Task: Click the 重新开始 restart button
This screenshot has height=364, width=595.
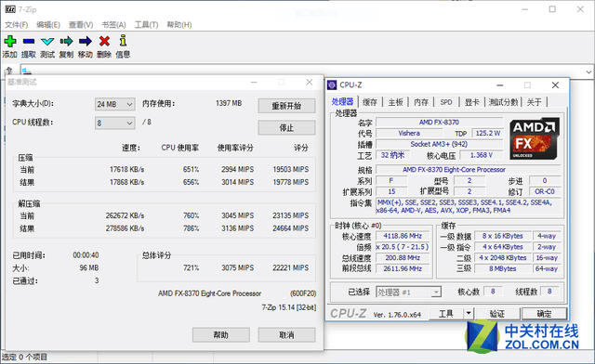Action: point(286,106)
